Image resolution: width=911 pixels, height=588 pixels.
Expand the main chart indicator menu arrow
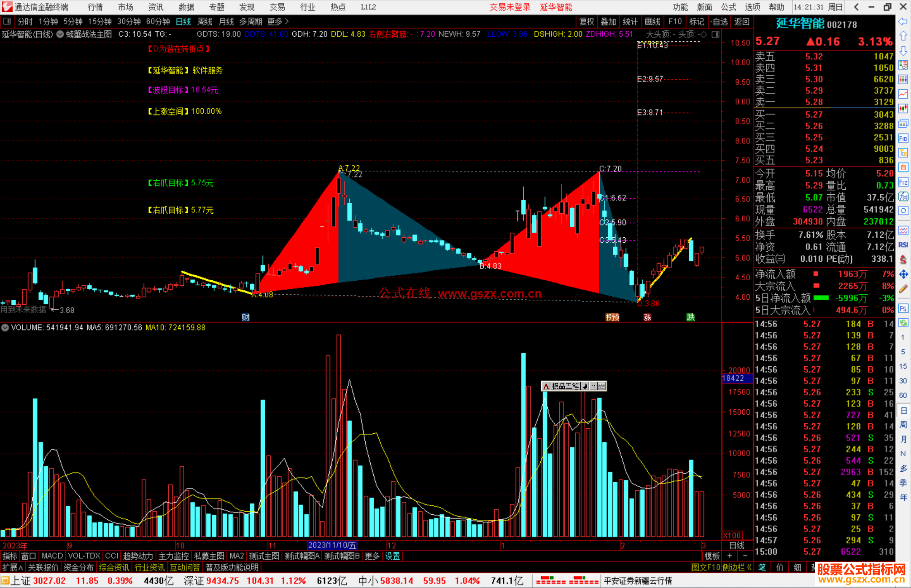pos(60,34)
